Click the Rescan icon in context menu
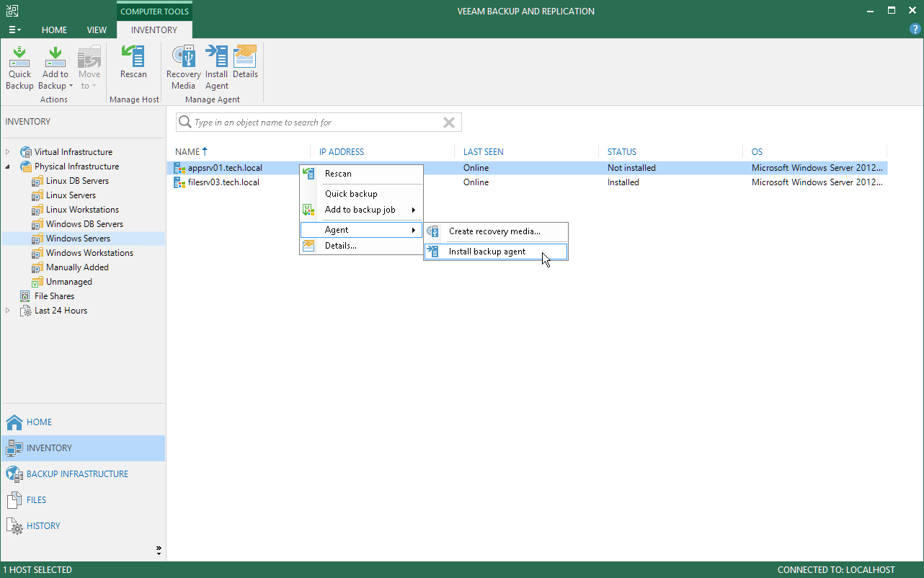This screenshot has height=578, width=924. [x=308, y=174]
